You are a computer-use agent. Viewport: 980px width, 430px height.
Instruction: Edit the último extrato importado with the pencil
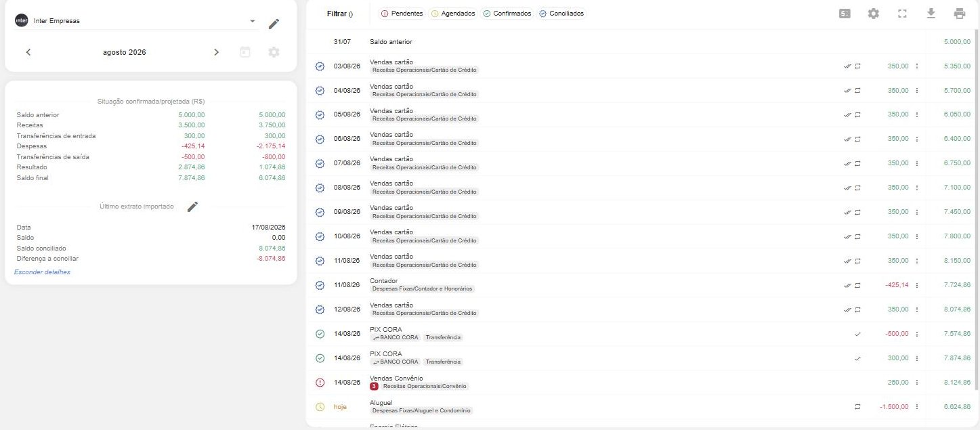(193, 207)
